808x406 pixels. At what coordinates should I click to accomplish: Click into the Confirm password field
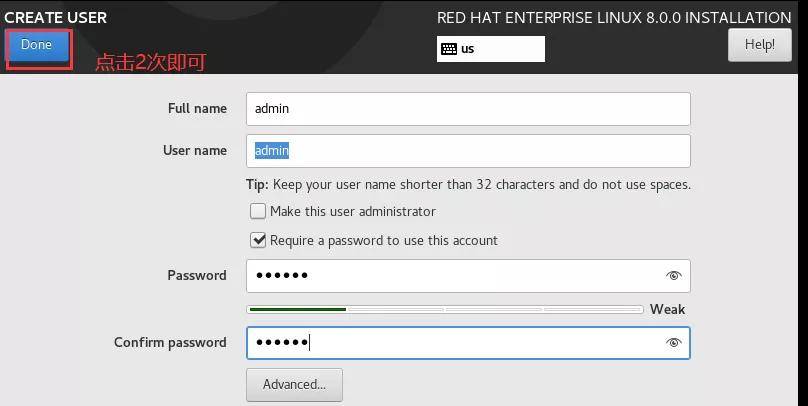click(x=468, y=343)
